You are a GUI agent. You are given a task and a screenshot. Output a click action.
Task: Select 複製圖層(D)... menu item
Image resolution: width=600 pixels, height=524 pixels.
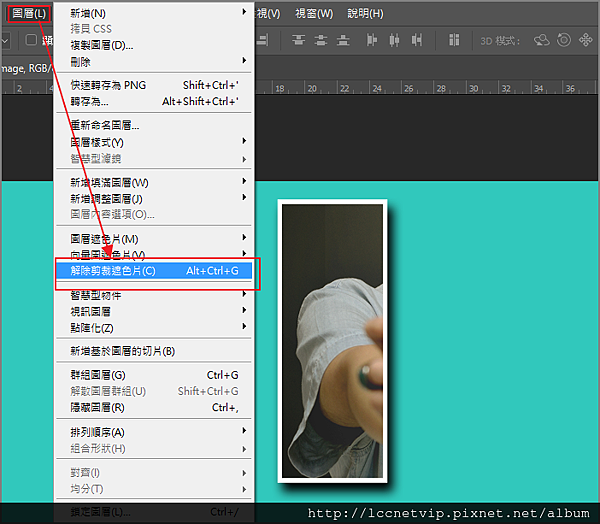pos(153,45)
